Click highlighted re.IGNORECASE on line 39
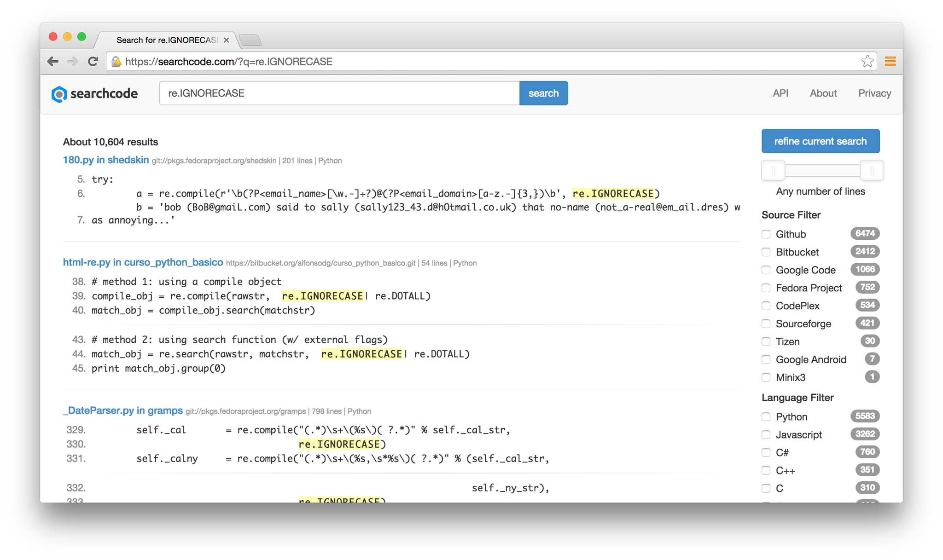The height and width of the screenshot is (560, 943). (322, 296)
